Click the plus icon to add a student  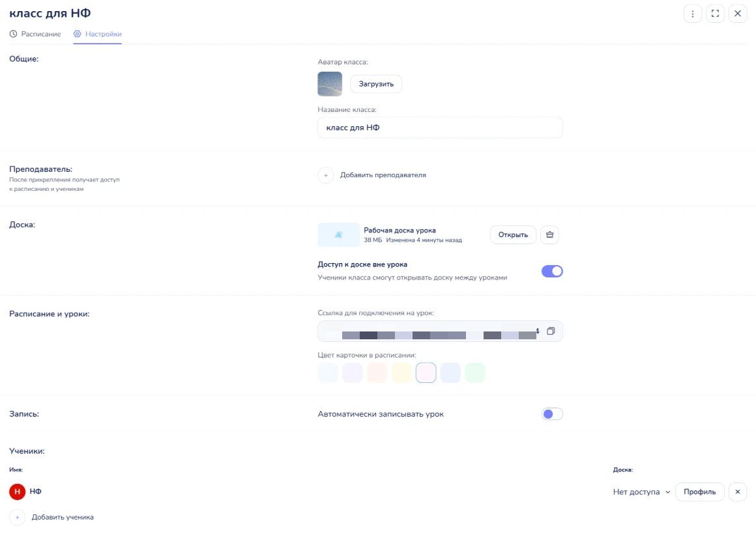[18, 517]
